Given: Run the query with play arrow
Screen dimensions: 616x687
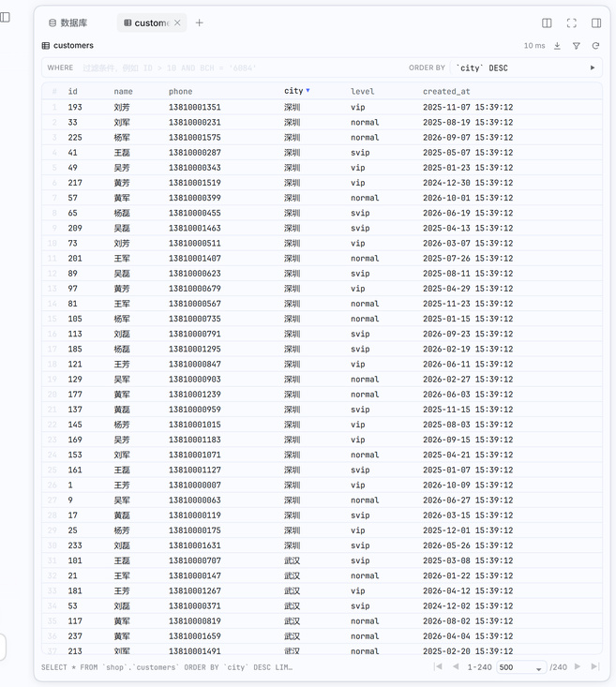Looking at the screenshot, I should pyautogui.click(x=593, y=67).
